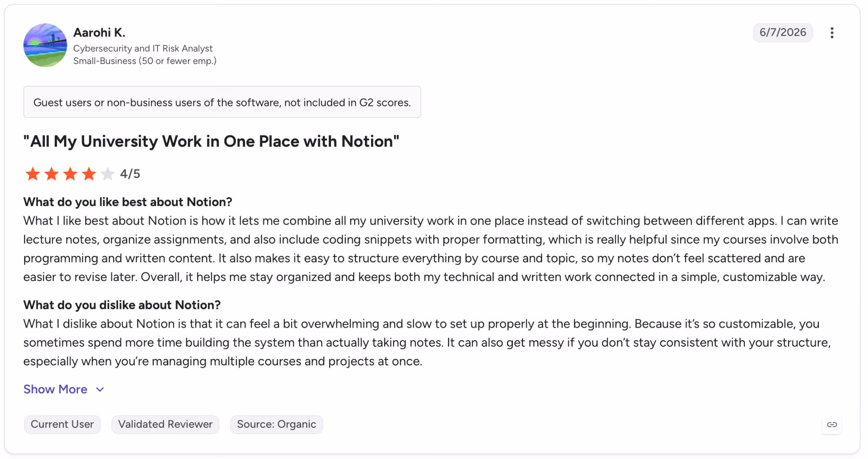Open the three-dot more options menu
Viewport: 868px width, 459px height.
(832, 33)
